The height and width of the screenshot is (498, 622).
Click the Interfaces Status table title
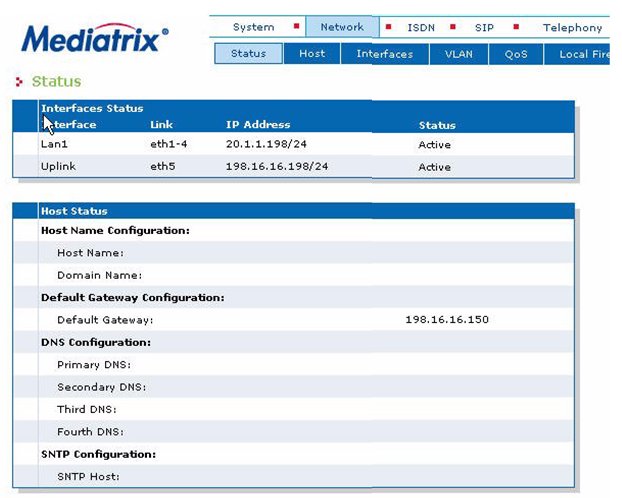pos(92,108)
